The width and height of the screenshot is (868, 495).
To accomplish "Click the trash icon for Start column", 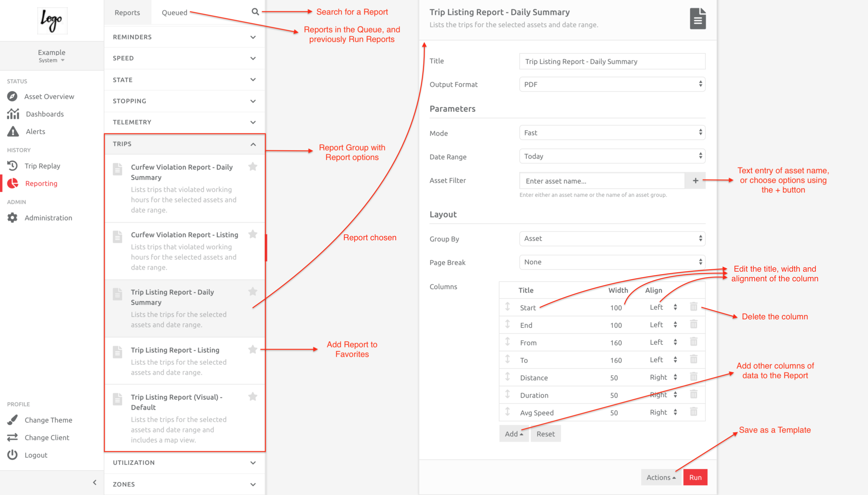I will click(x=693, y=307).
